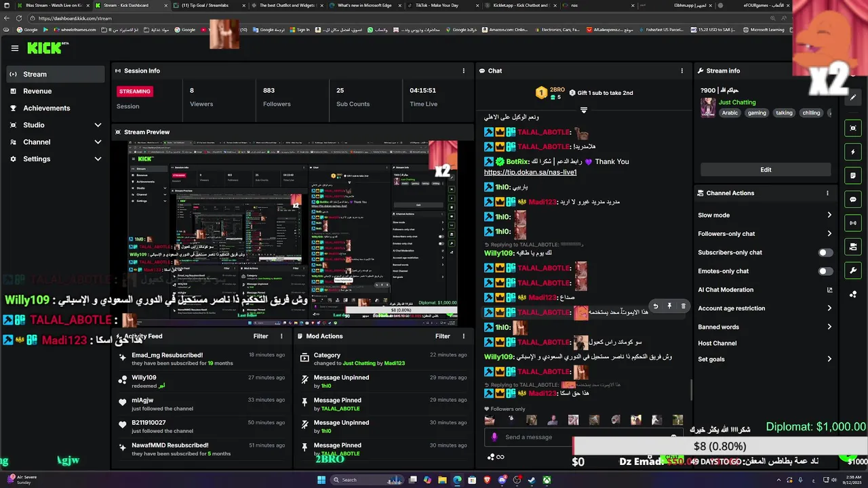The height and width of the screenshot is (488, 868).
Task: Click the Kick logo
Action: pyautogui.click(x=47, y=48)
